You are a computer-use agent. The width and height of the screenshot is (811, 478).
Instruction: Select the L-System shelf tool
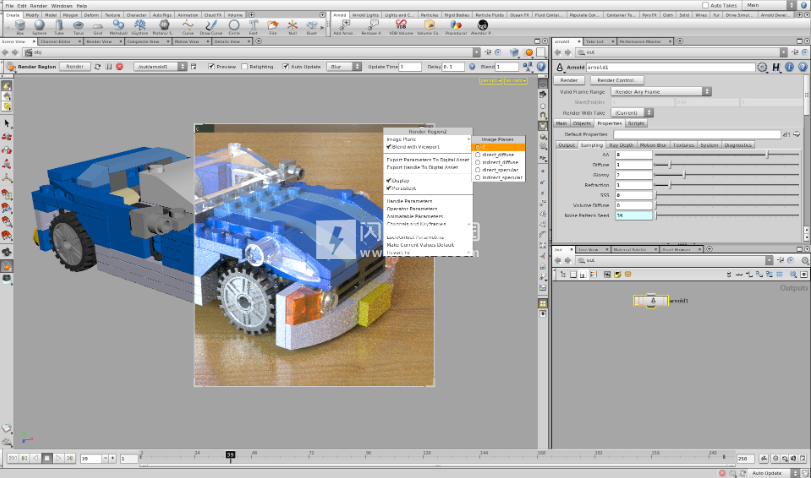(140, 27)
